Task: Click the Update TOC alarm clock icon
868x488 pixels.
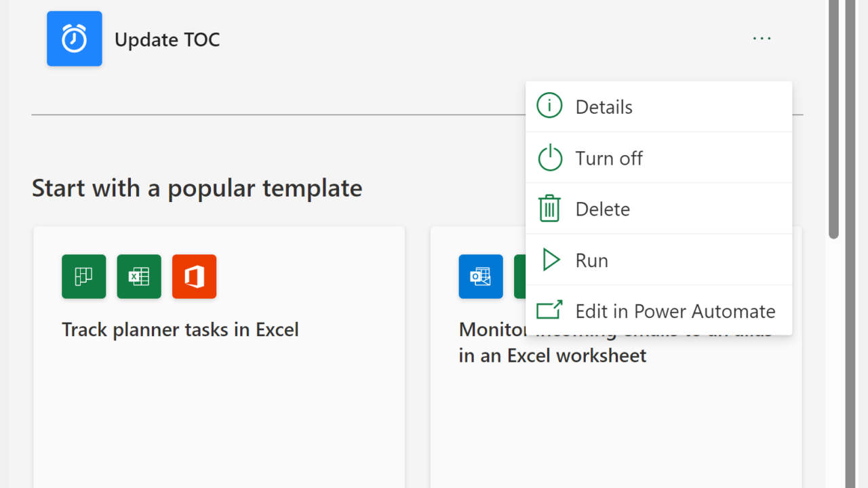Action: [75, 39]
